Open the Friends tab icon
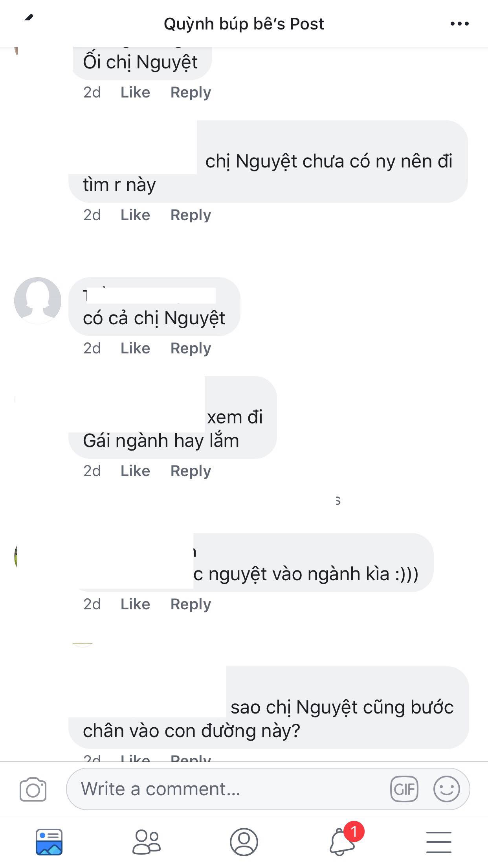 tap(146, 842)
